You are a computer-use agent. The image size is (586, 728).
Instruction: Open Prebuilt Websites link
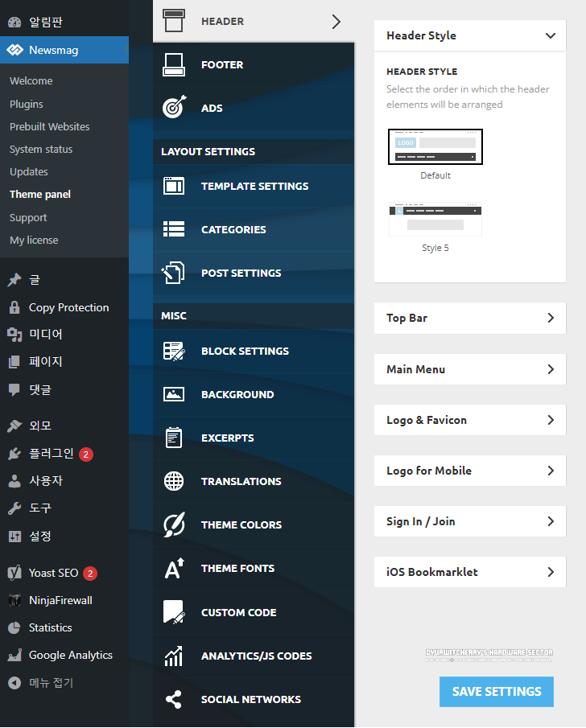pos(50,126)
